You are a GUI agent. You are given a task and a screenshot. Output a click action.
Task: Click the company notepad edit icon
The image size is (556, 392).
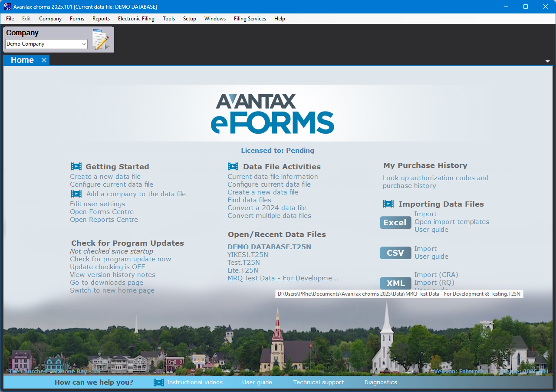(x=100, y=40)
